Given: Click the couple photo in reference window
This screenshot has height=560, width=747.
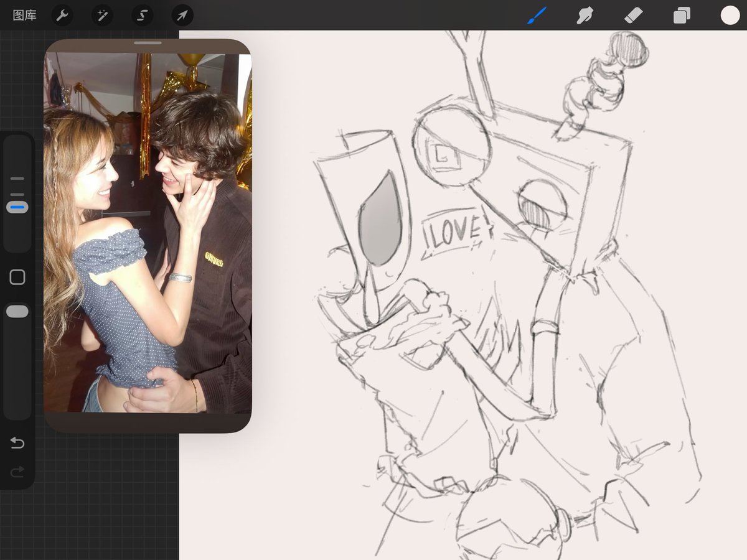Looking at the screenshot, I should pos(148,233).
